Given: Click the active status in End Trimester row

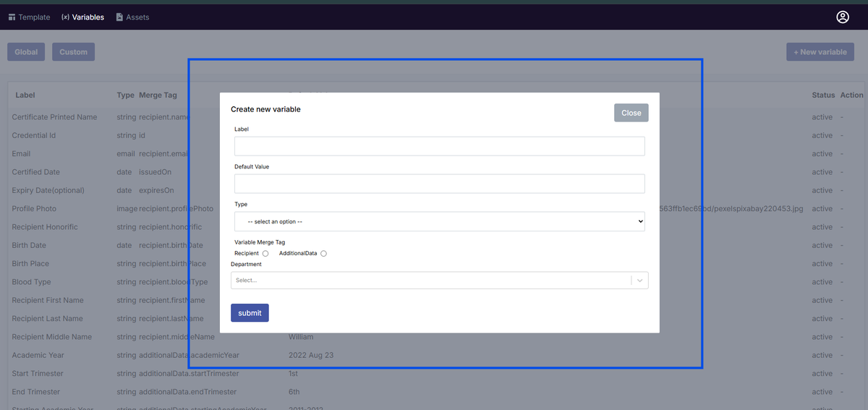Looking at the screenshot, I should click(822, 392).
